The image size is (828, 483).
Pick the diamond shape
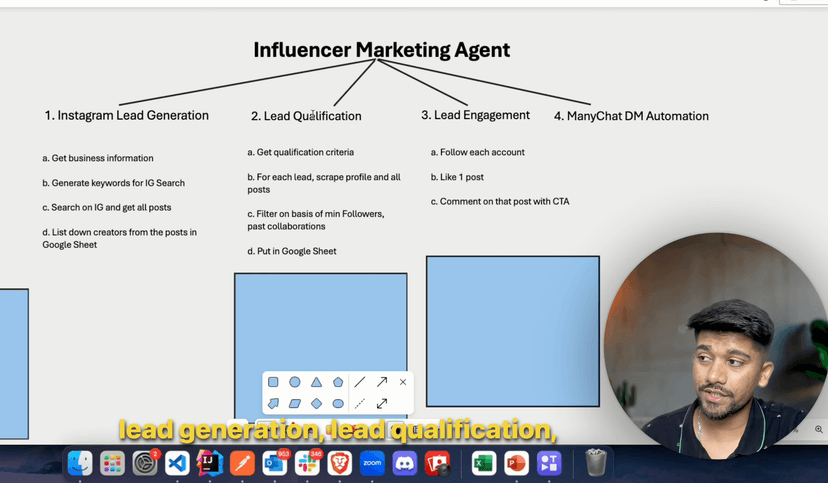(316, 404)
